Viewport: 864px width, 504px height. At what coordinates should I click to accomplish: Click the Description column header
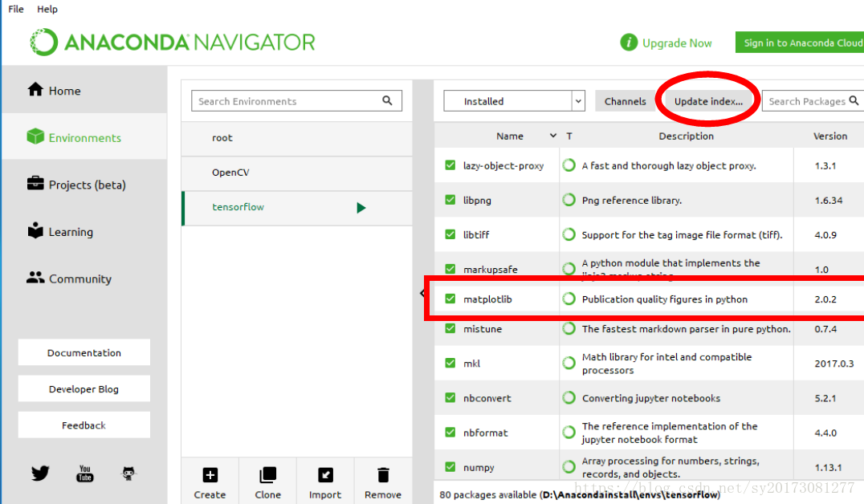686,136
